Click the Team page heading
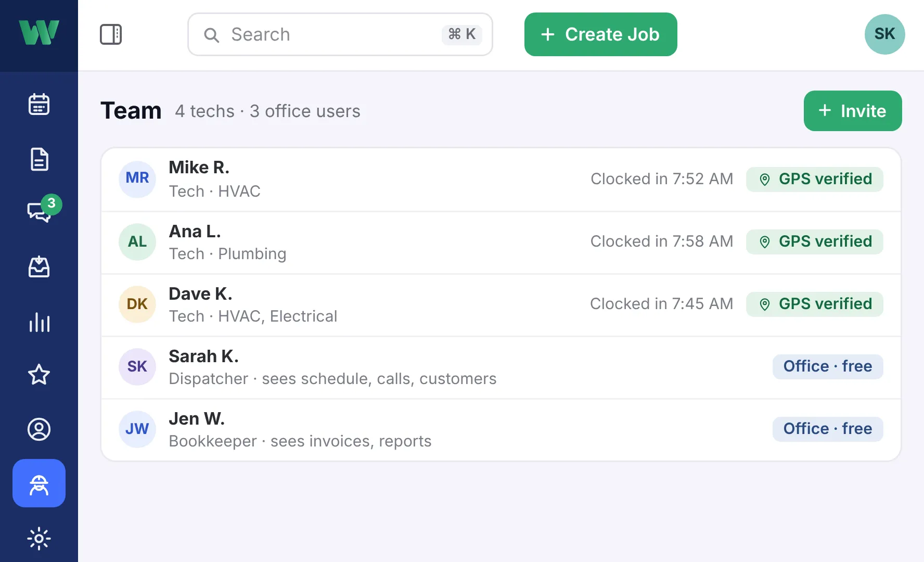 pos(131,111)
